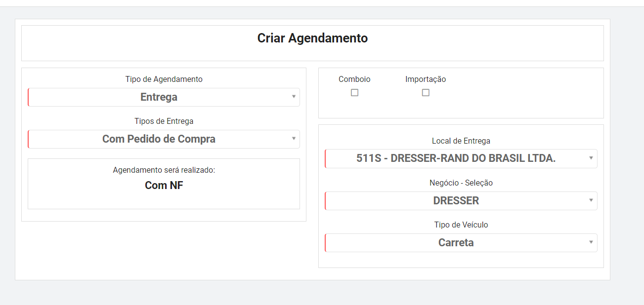Image resolution: width=644 pixels, height=305 pixels.
Task: Open the Local de Entrega dropdown
Action: [x=461, y=159]
